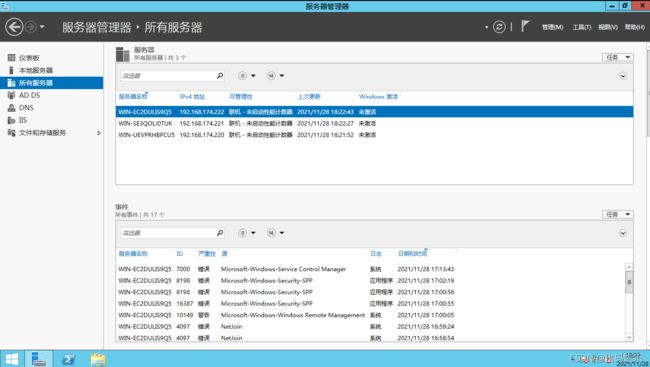The image size is (650, 367).
Task: Expand 文件和存储服务 submenu arrow
Action: [99, 133]
